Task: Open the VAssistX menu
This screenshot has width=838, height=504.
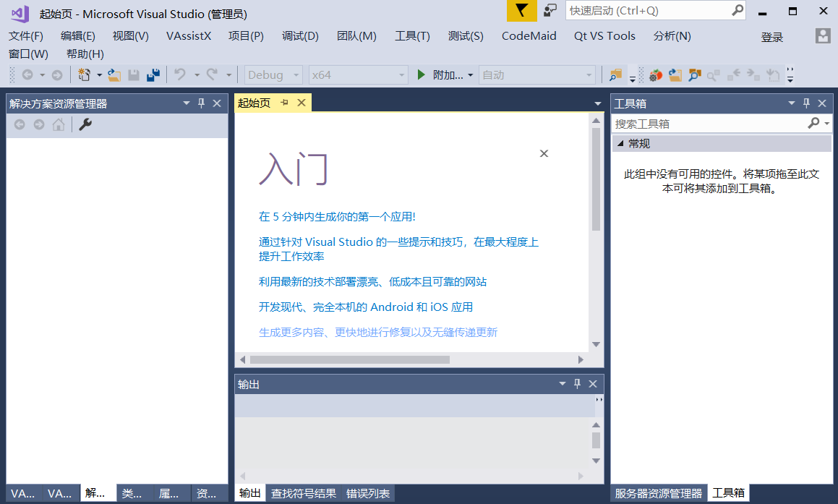Action: click(x=189, y=36)
